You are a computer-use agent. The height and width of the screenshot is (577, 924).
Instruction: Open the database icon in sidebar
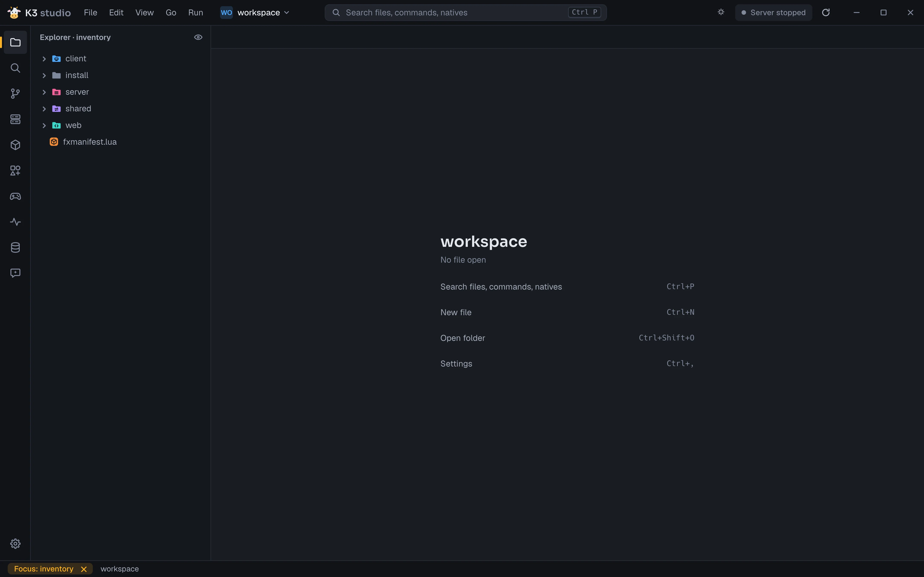pos(15,247)
